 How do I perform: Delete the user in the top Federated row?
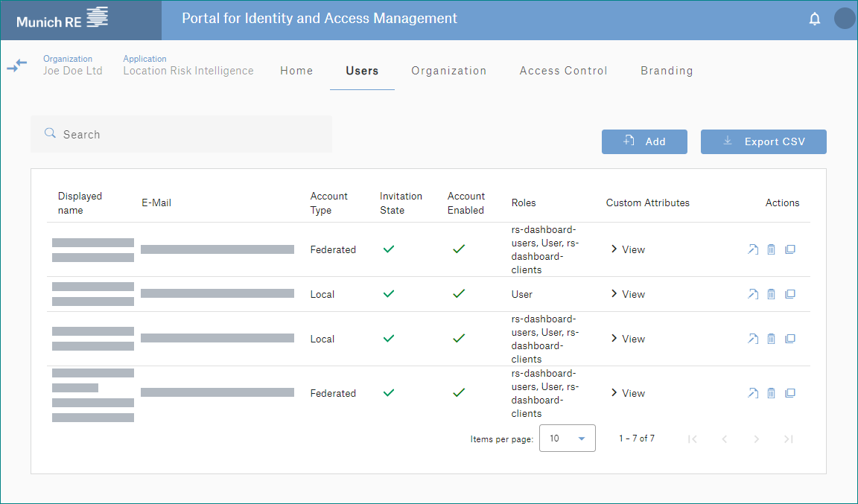(771, 249)
